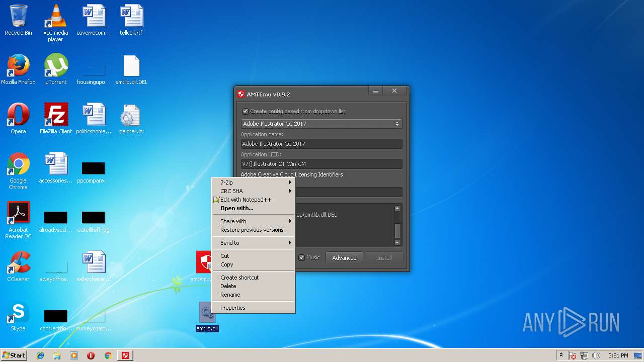Open µTorrent desktop icon
Image resolution: width=644 pixels, height=362 pixels.
coord(55,69)
